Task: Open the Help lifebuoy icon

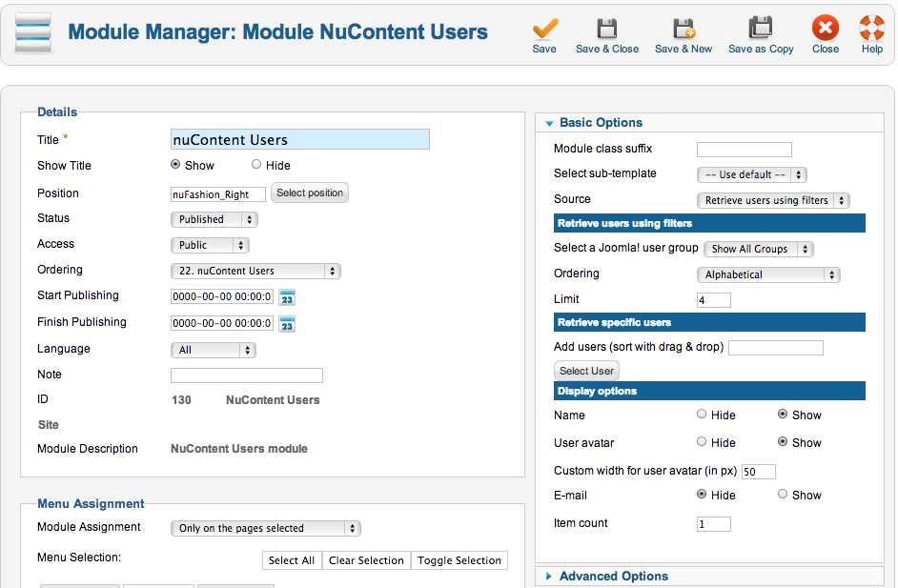Action: (872, 28)
